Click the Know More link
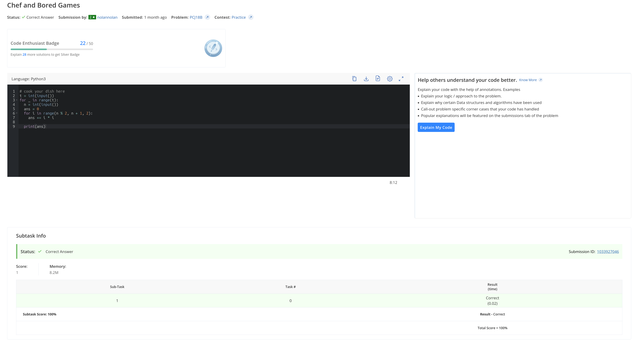 [528, 80]
